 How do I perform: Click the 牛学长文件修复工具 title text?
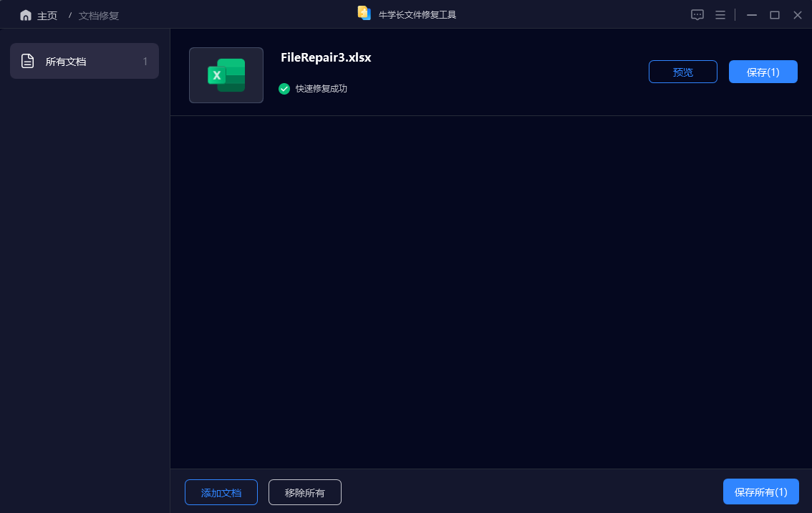(417, 15)
